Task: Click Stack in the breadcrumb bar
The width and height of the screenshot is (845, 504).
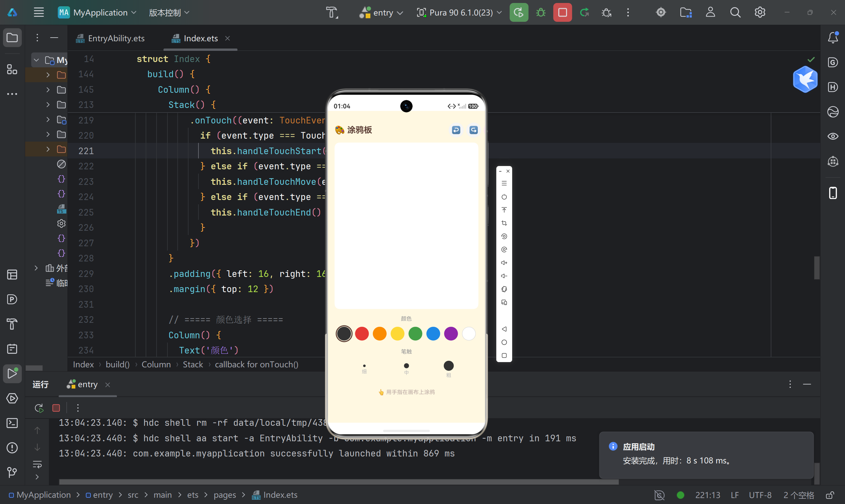Action: click(x=193, y=364)
